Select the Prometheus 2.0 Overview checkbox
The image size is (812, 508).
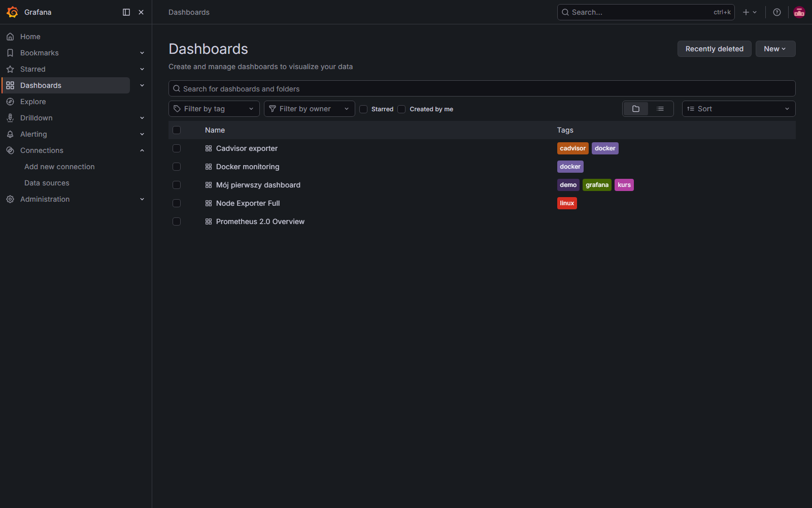[x=177, y=221]
